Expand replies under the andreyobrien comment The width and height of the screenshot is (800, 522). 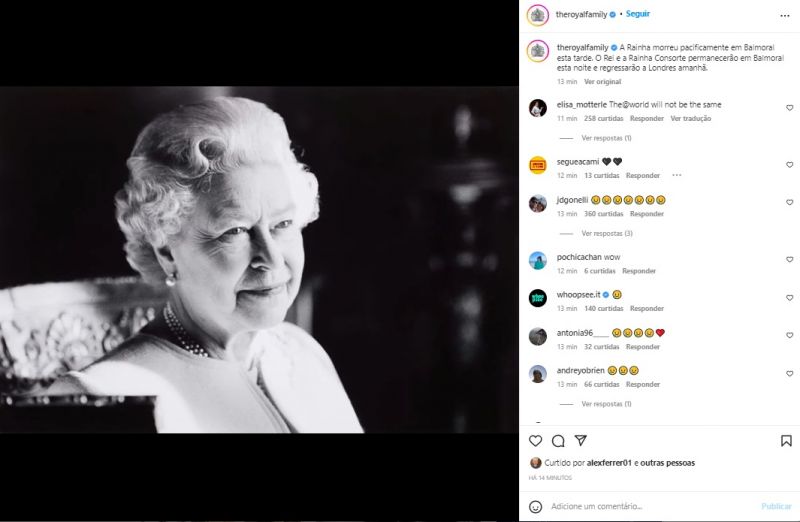point(606,404)
